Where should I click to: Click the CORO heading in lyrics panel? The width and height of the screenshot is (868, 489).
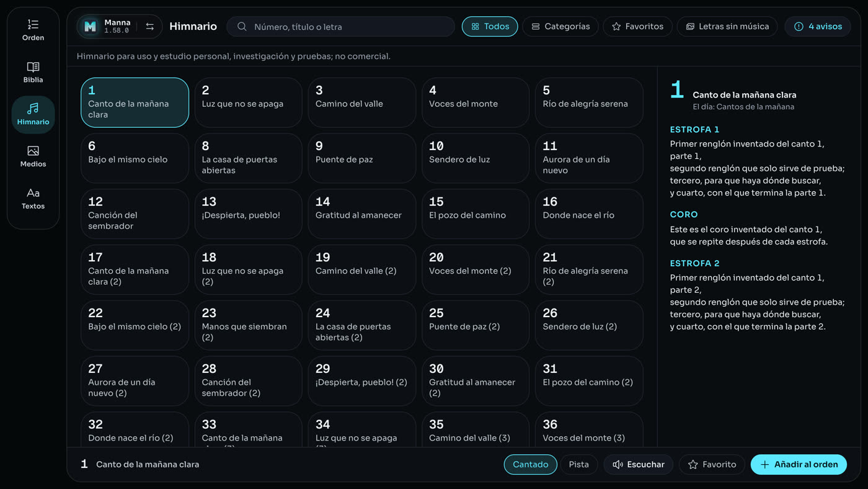point(684,215)
